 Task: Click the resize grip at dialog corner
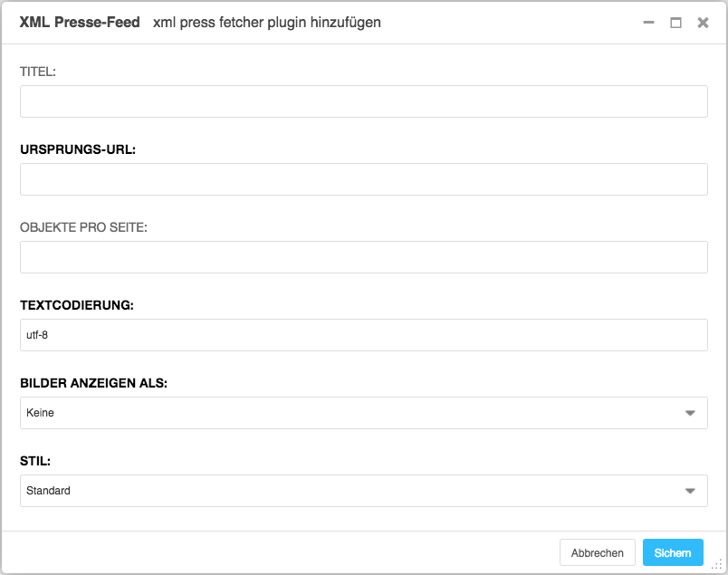pos(716,565)
